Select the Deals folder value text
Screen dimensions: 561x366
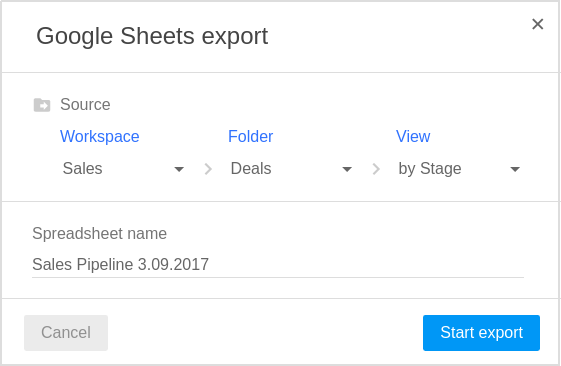[251, 169]
